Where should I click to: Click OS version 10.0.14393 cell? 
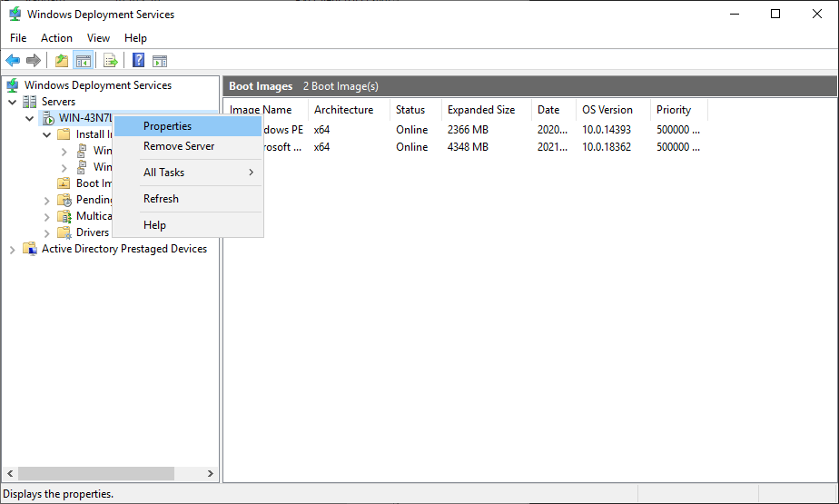pos(607,130)
